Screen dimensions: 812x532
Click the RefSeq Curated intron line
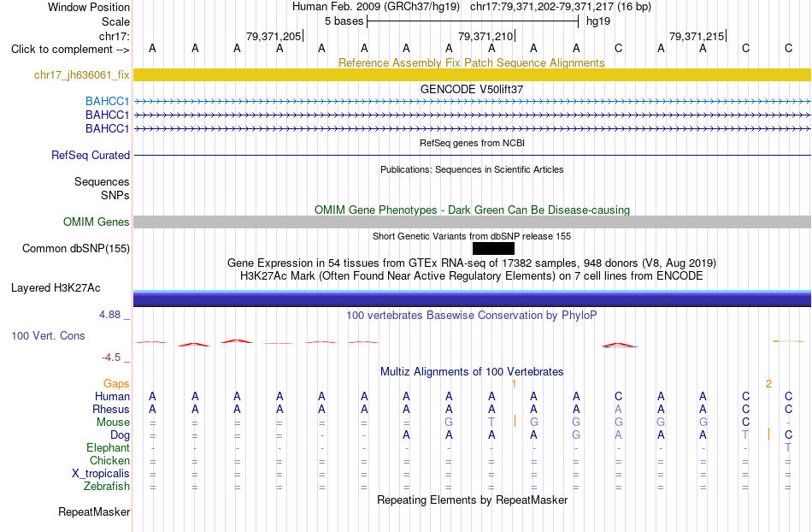tap(472, 155)
